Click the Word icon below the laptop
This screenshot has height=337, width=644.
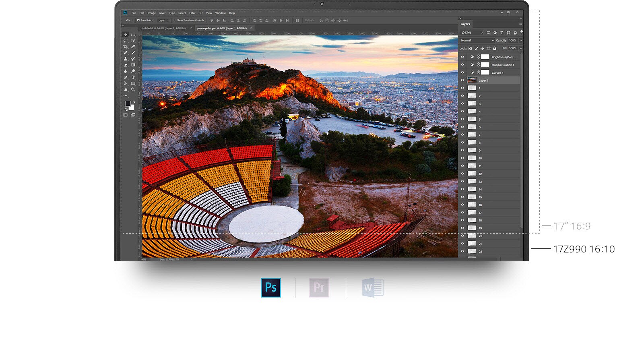(x=373, y=287)
